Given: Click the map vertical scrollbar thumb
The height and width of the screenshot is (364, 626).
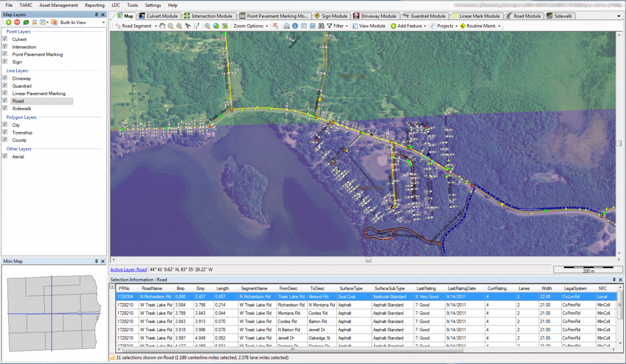Looking at the screenshot, I should tap(619, 143).
